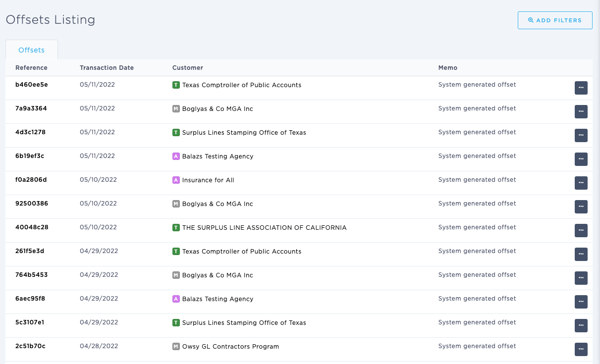Click the purple A badge beside Balazs Testing Agency
Viewport: 600px width, 364px height.
pyautogui.click(x=175, y=156)
